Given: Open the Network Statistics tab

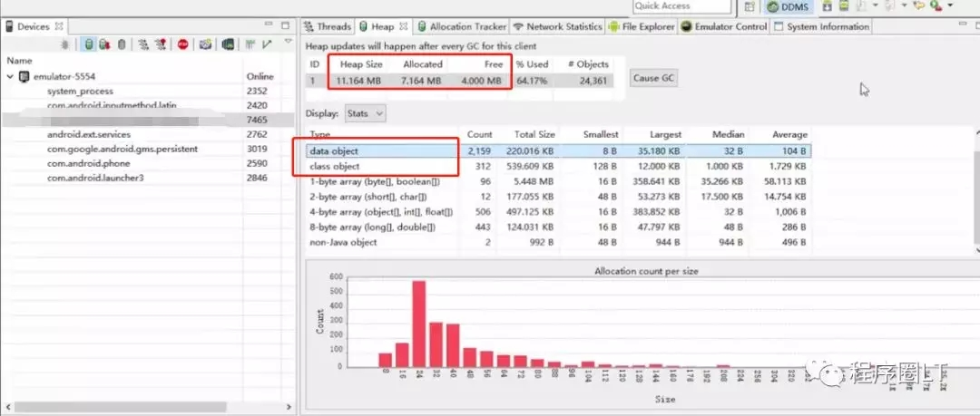Looking at the screenshot, I should pyautogui.click(x=557, y=26).
